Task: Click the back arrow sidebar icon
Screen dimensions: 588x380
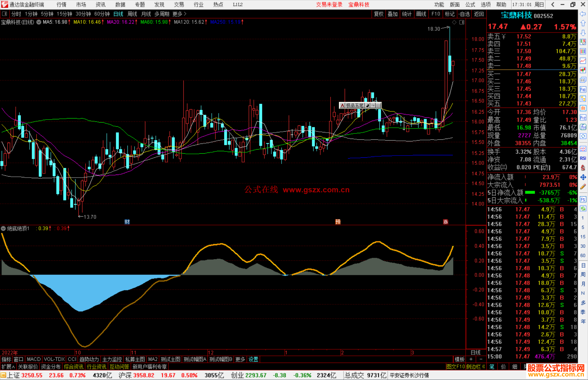Action: pyautogui.click(x=583, y=14)
